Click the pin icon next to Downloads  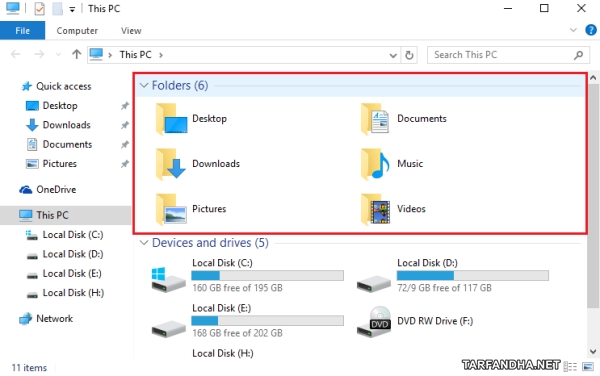click(x=125, y=125)
